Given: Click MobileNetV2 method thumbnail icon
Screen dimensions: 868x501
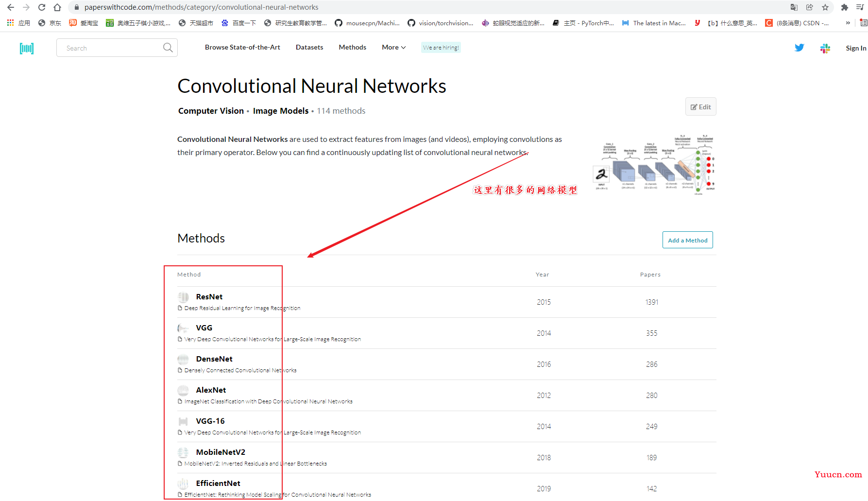Looking at the screenshot, I should tap(183, 452).
